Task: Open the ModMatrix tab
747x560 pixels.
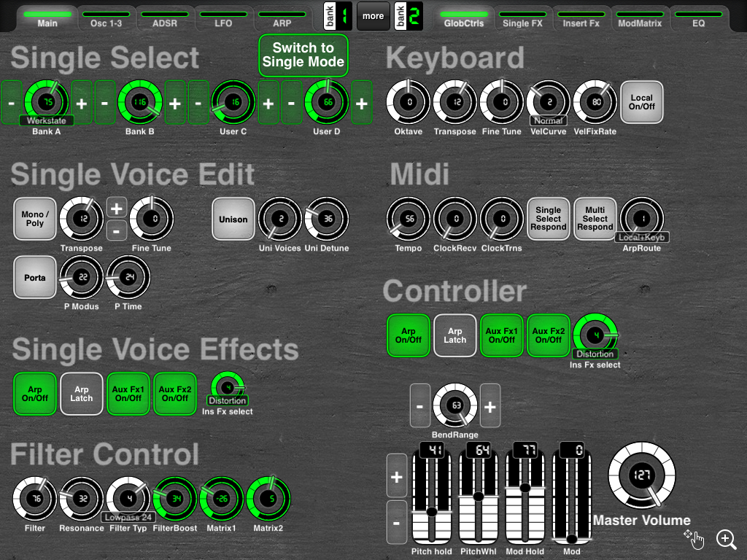Action: tap(640, 19)
